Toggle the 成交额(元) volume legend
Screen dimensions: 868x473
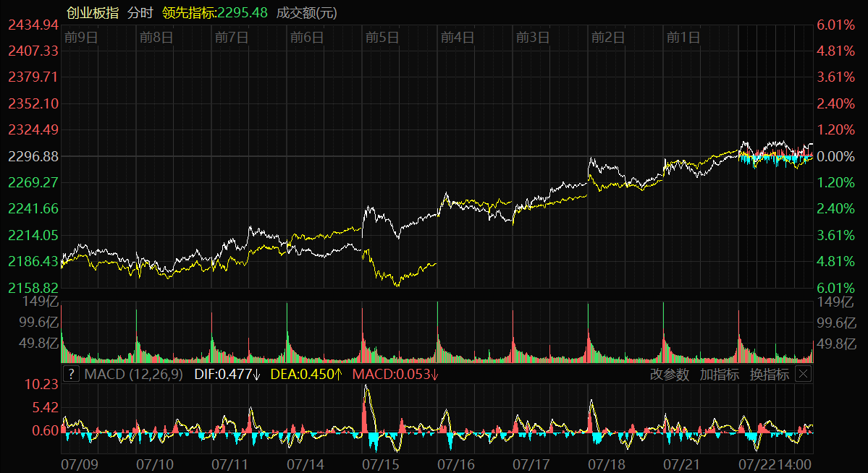306,12
